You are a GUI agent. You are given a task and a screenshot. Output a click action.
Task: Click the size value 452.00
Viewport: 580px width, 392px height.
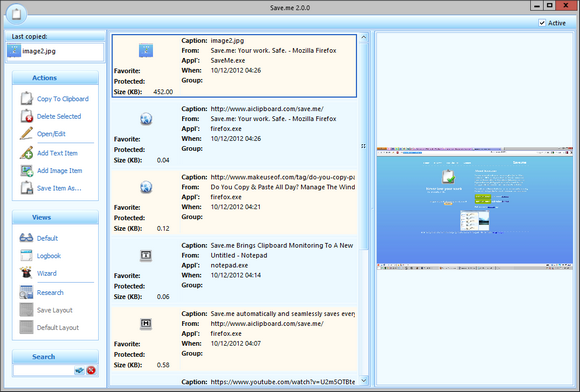[163, 92]
